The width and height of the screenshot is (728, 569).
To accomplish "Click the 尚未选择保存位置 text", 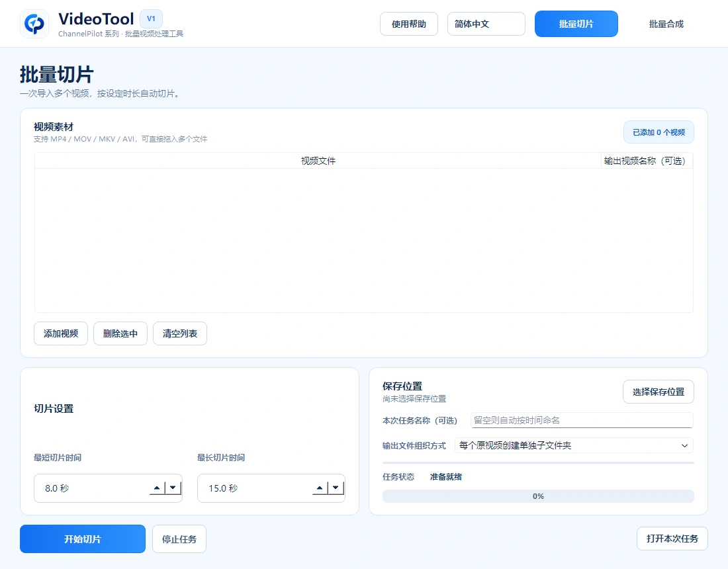I will pos(414,399).
